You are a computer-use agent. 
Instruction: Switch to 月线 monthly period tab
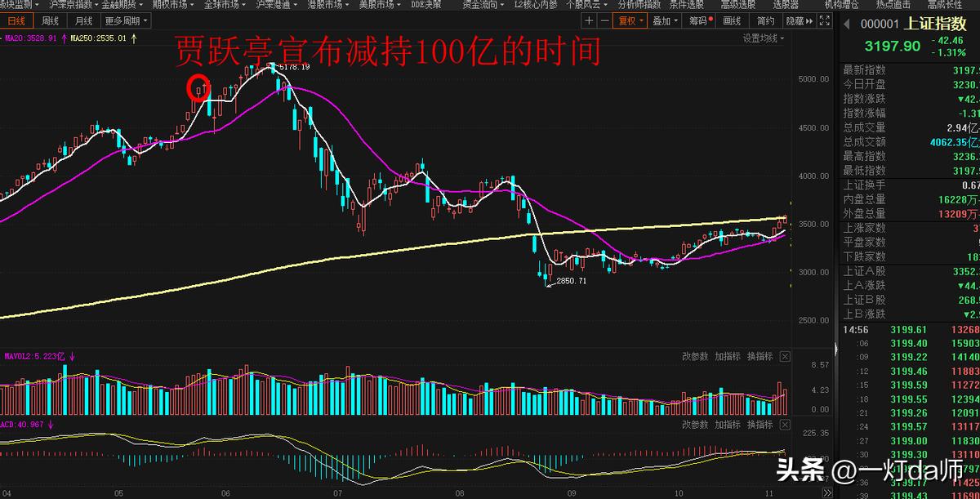(x=82, y=21)
